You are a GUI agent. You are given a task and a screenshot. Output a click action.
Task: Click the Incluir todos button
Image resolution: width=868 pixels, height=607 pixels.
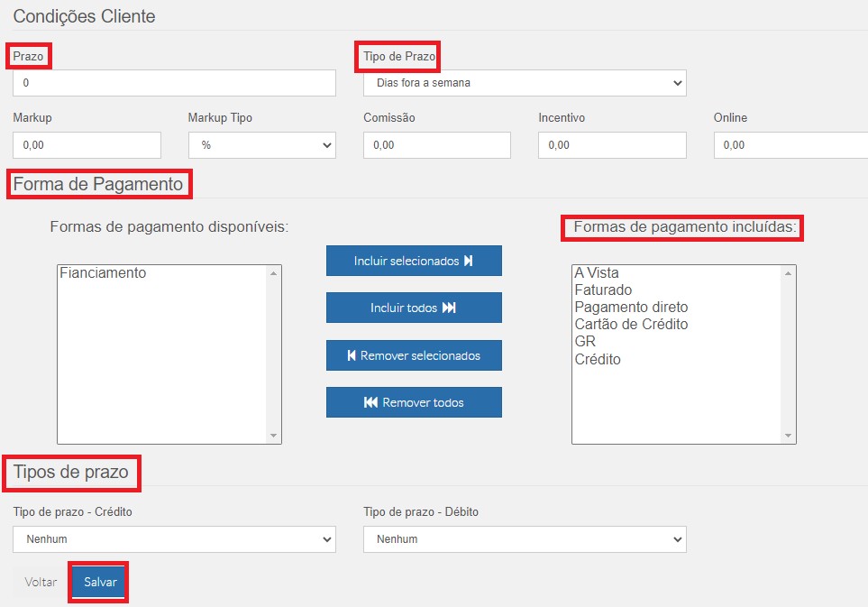(x=414, y=308)
